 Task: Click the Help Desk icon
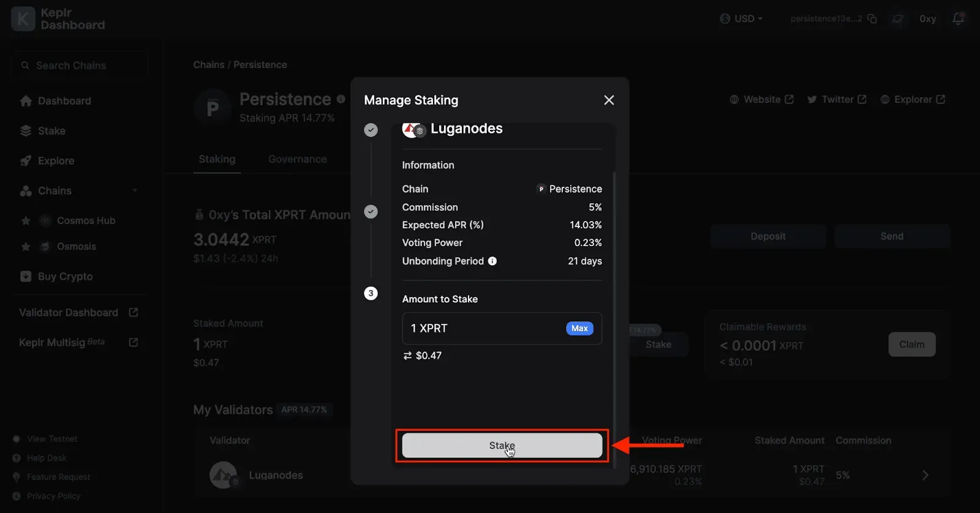[x=17, y=458]
